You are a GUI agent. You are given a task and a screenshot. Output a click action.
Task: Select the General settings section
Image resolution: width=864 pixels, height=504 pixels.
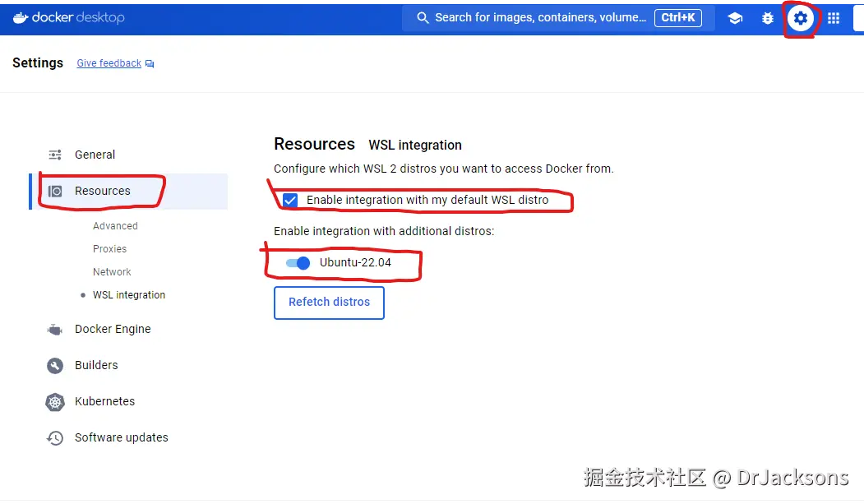click(128, 155)
